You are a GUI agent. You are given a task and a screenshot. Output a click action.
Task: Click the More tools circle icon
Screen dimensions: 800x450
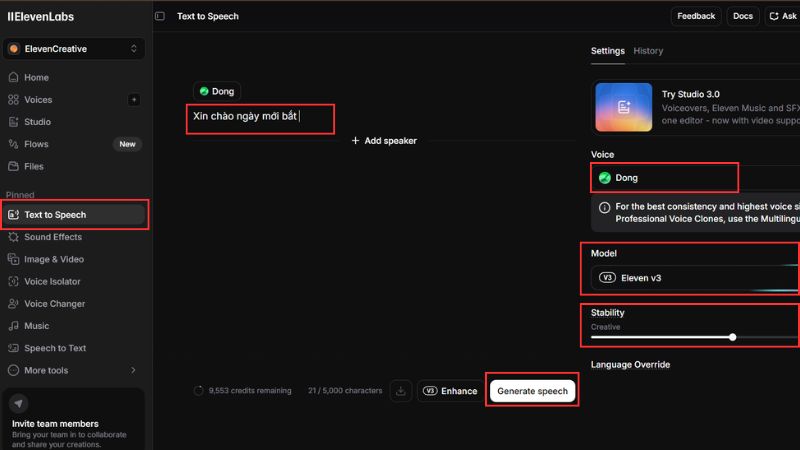coord(13,370)
